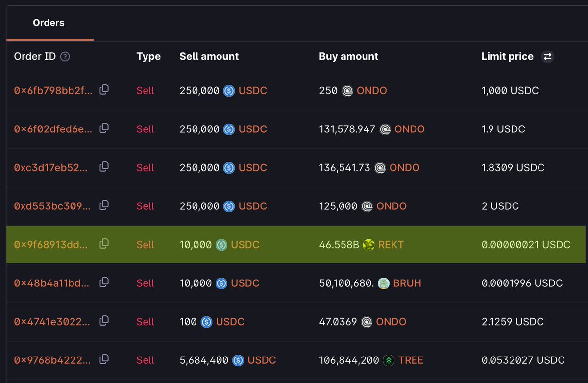Open order 0xc3d17eb52 details
The image size is (588, 383).
point(51,168)
